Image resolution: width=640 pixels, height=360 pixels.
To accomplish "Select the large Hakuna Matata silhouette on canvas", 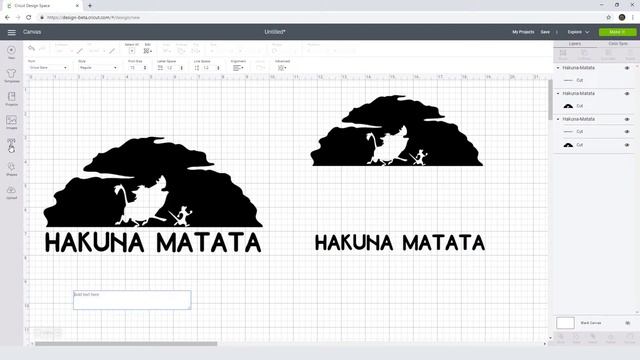I will pyautogui.click(x=153, y=182).
